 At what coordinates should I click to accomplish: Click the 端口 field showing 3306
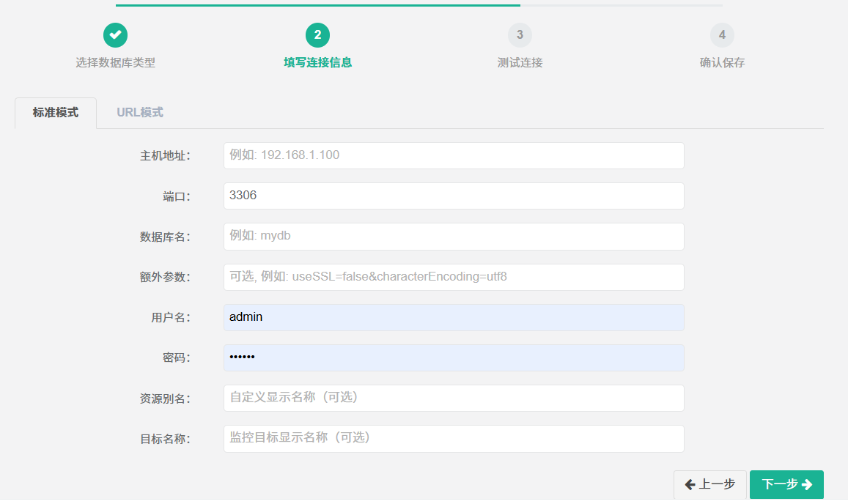pyautogui.click(x=454, y=196)
